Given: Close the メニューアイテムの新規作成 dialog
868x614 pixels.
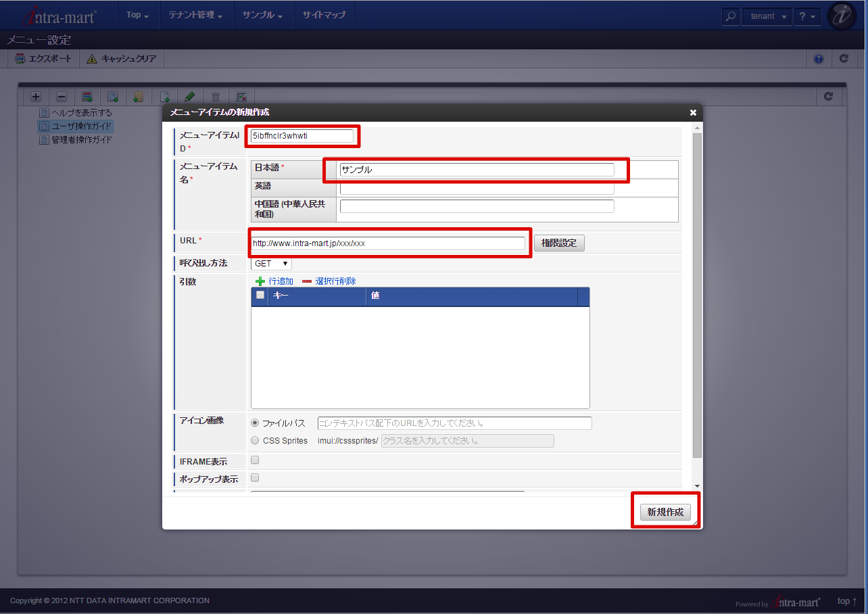Looking at the screenshot, I should click(x=693, y=112).
